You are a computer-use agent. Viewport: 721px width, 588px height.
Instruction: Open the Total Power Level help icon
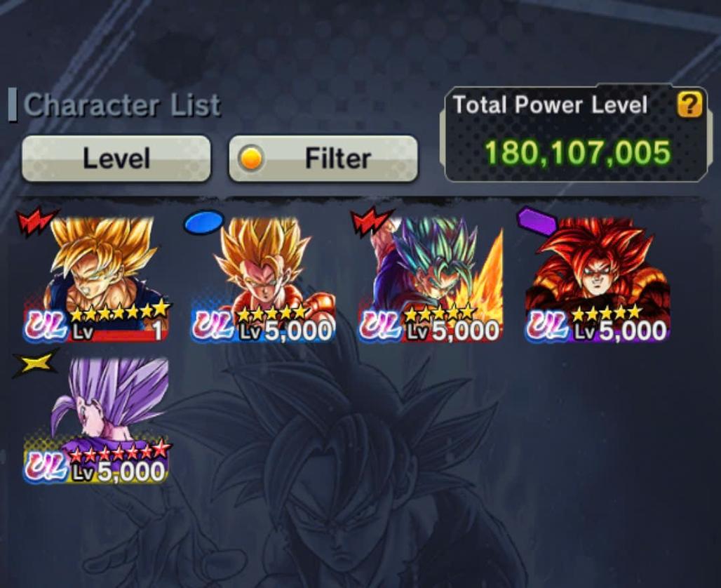(x=689, y=105)
